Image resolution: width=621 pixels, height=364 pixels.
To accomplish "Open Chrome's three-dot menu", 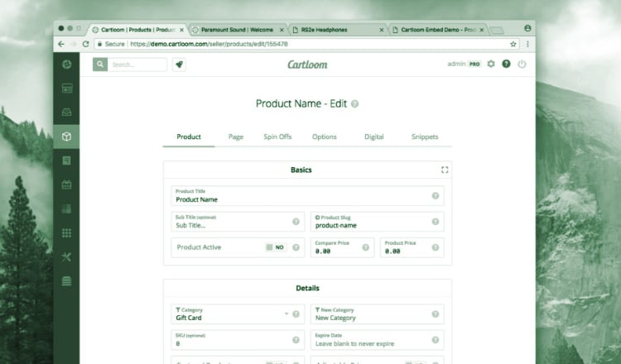I will click(x=527, y=44).
